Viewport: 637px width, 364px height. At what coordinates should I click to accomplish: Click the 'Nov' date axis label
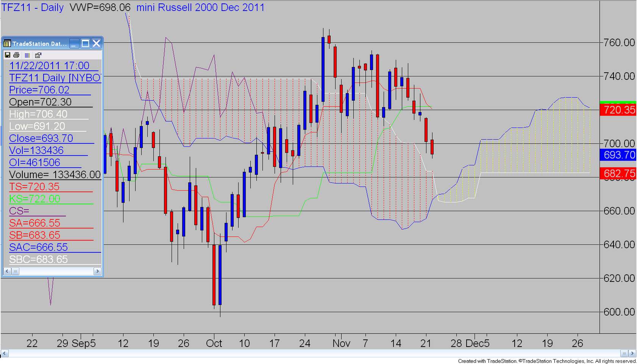(x=341, y=343)
